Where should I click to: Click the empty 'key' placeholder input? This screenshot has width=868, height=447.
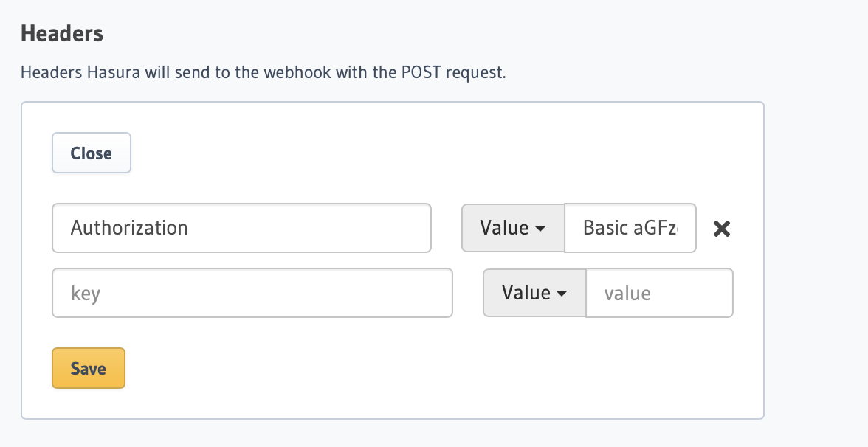(252, 293)
